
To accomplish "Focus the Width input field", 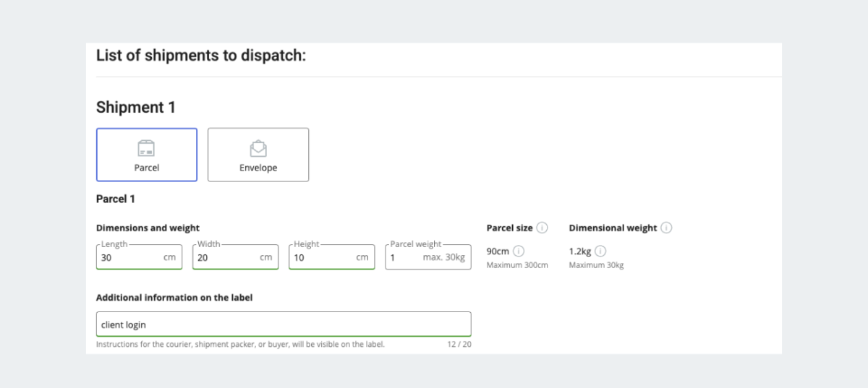I will tap(235, 256).
